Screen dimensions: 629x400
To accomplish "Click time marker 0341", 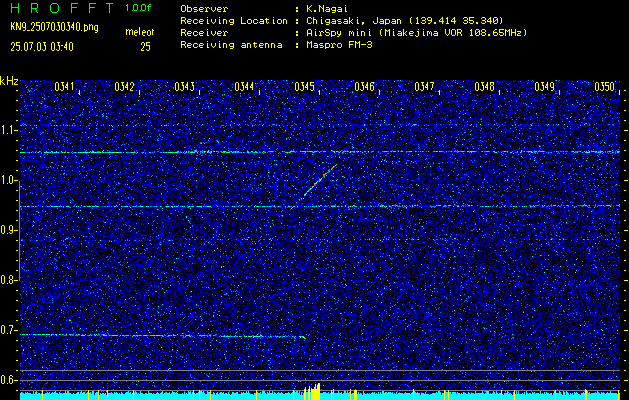I will coord(65,86).
